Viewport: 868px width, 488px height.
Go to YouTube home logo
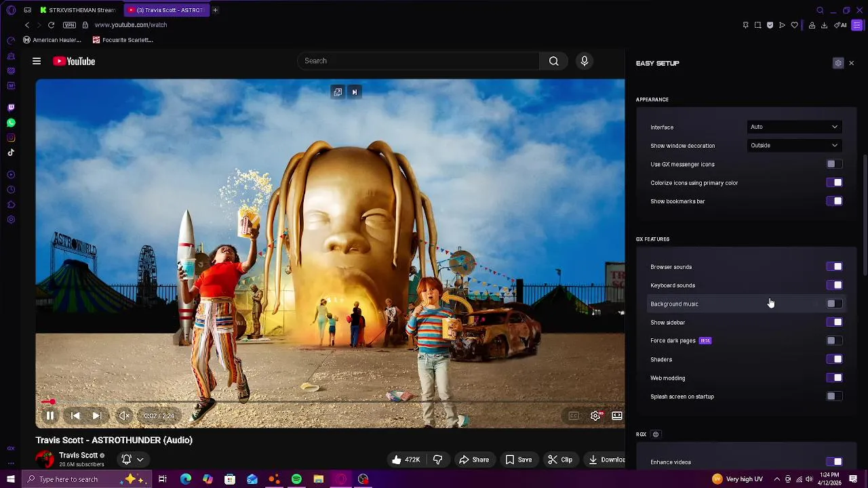74,61
